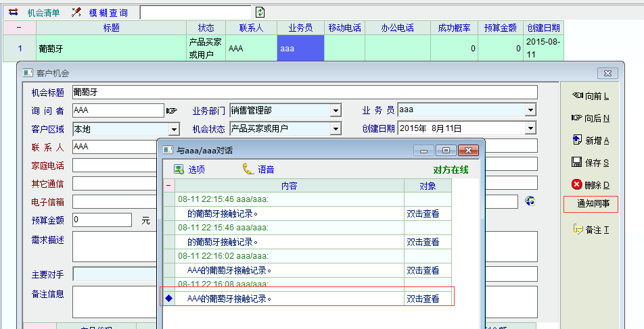Click in the 机会标题 text field
This screenshot has height=329, width=644.
pos(304,92)
